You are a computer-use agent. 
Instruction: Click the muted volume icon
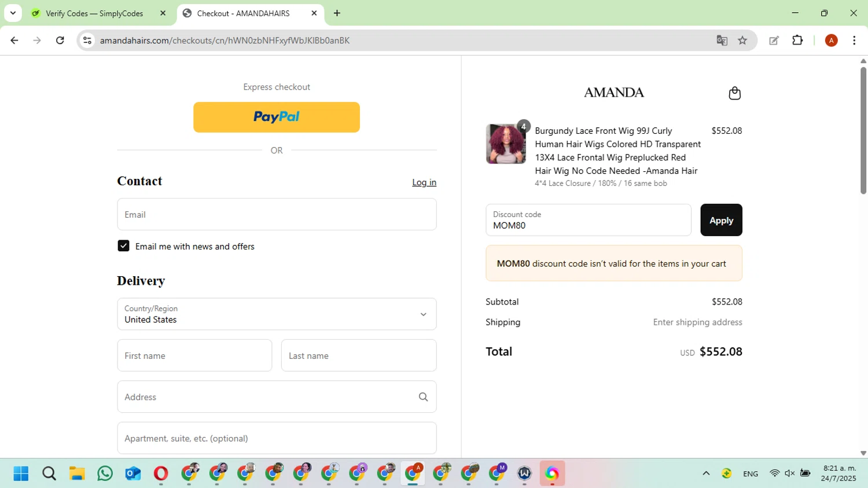pos(789,474)
